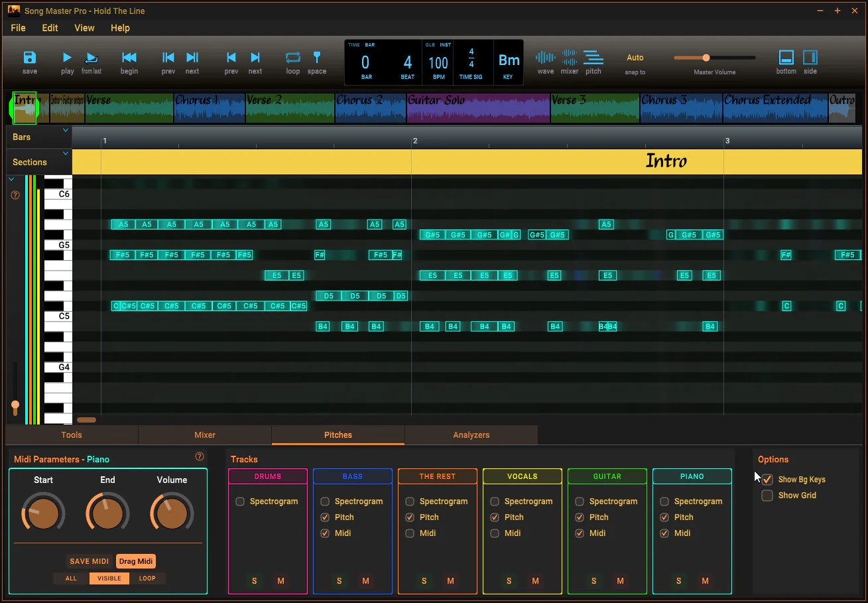Image resolution: width=868 pixels, height=603 pixels.
Task: Enable Spectrogram for the GUITAR track
Action: (x=580, y=501)
